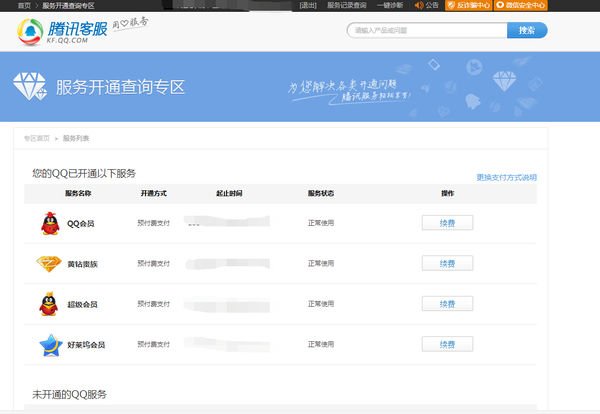Click the 黄钻贵族 yellow diamond icon
600x414 pixels.
(49, 264)
